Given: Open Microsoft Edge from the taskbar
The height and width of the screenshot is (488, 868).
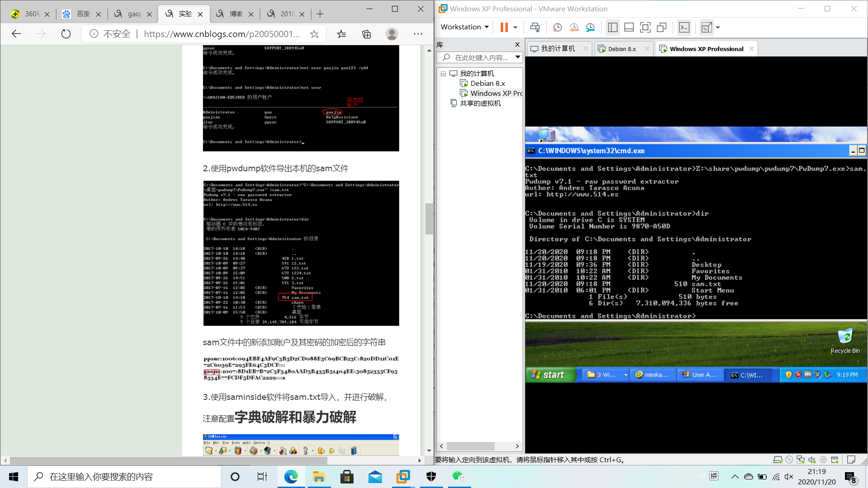Looking at the screenshot, I should (x=291, y=477).
